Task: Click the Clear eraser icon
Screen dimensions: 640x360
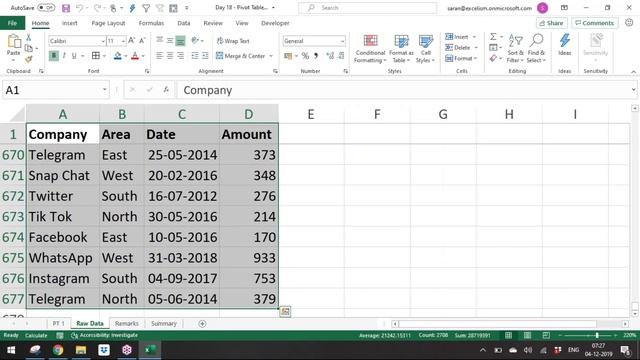Action: pyautogui.click(x=493, y=58)
